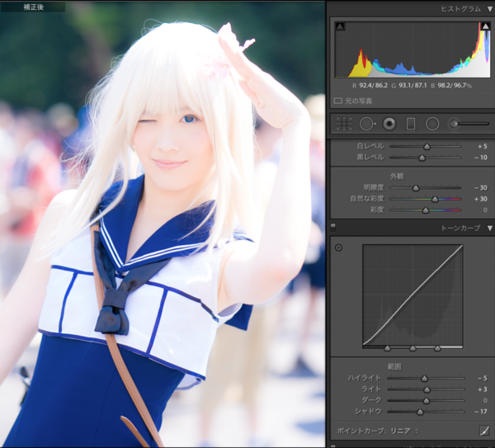
Task: Click the 白レベル value +5
Action: pos(482,146)
